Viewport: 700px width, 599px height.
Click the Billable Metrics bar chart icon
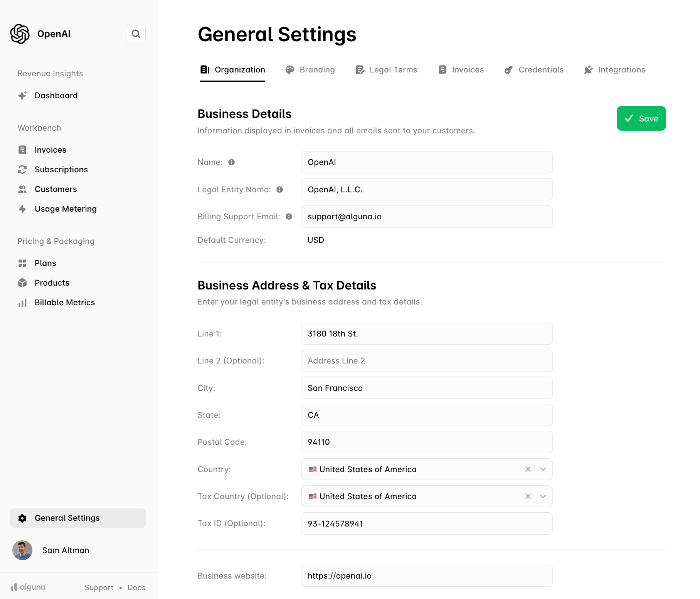point(22,303)
